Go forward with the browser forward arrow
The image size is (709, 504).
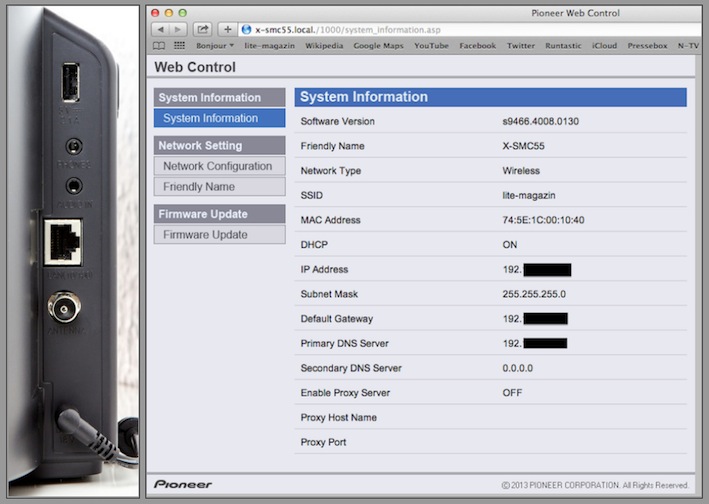click(x=178, y=30)
